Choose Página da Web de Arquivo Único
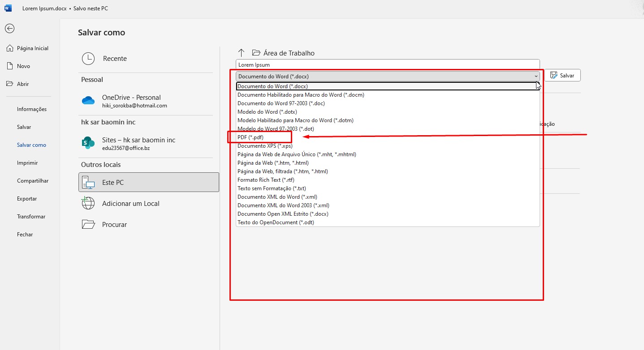The width and height of the screenshot is (644, 350). click(x=388, y=154)
